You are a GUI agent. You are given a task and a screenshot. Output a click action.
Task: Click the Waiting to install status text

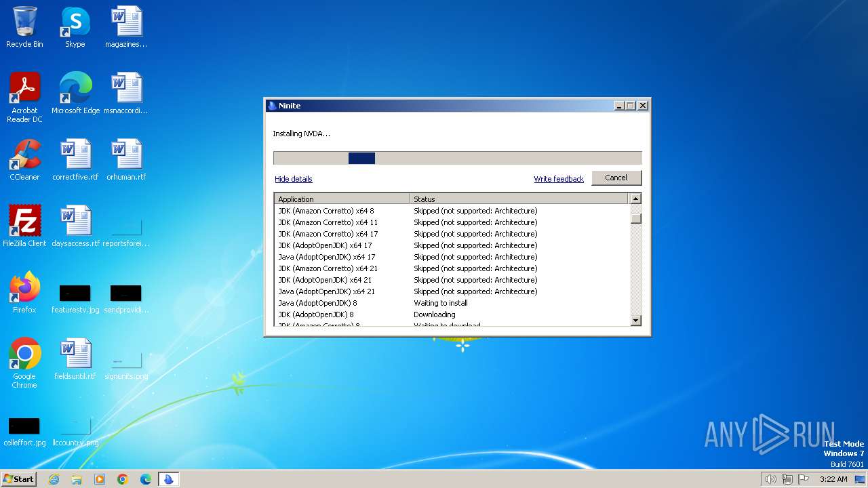pyautogui.click(x=441, y=303)
